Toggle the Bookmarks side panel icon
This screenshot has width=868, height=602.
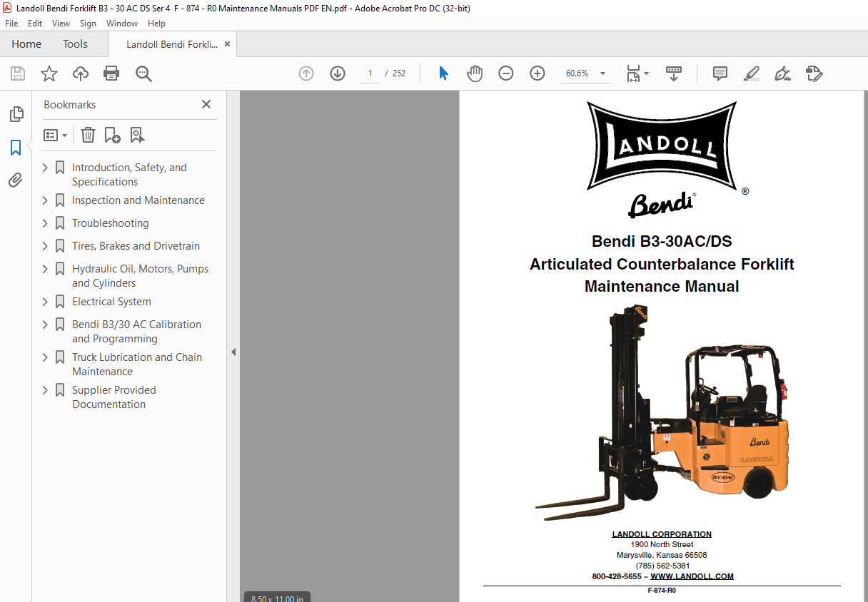[x=16, y=148]
